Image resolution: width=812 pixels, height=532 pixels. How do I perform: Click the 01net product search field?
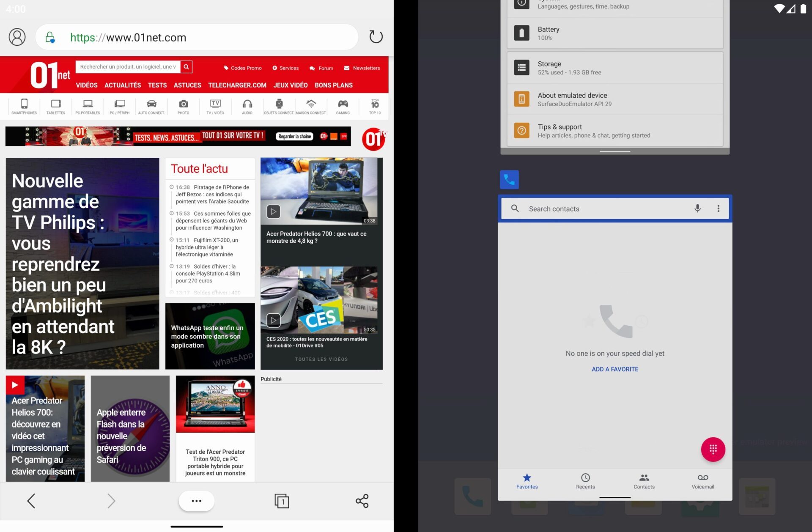click(128, 67)
